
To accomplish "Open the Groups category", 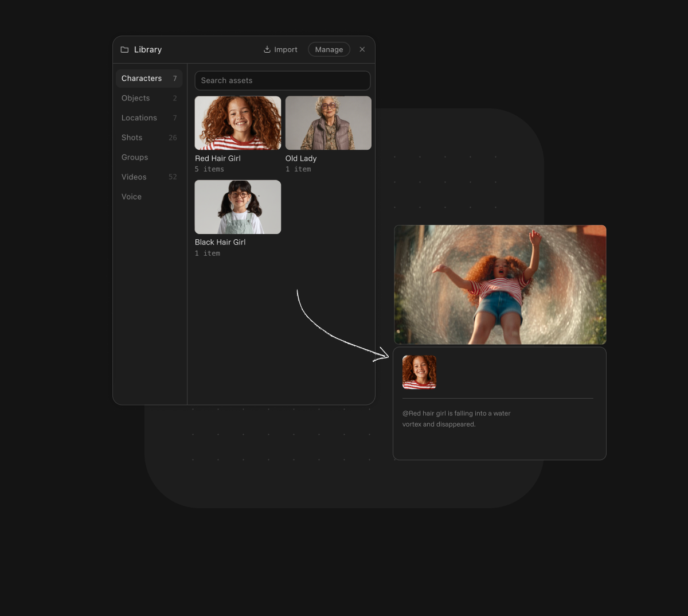I will click(x=149, y=157).
